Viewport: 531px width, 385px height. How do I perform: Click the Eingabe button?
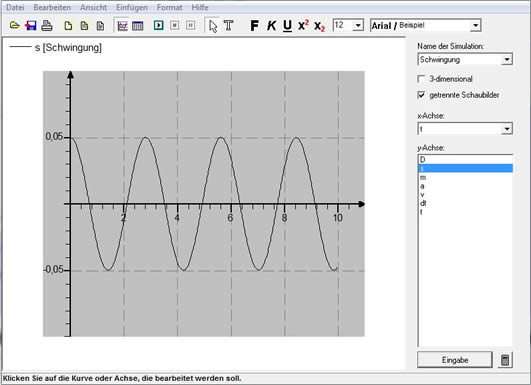(454, 360)
